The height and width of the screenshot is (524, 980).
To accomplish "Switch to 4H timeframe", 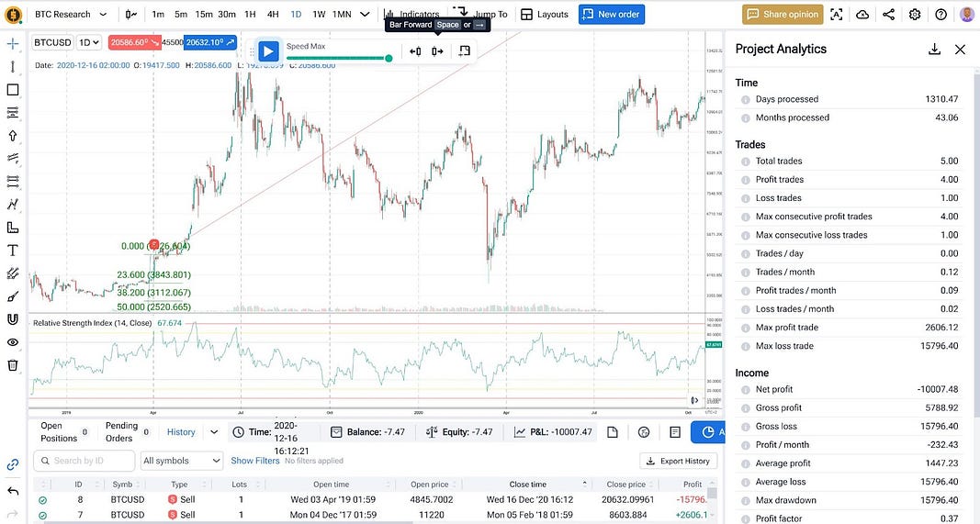I will [273, 15].
